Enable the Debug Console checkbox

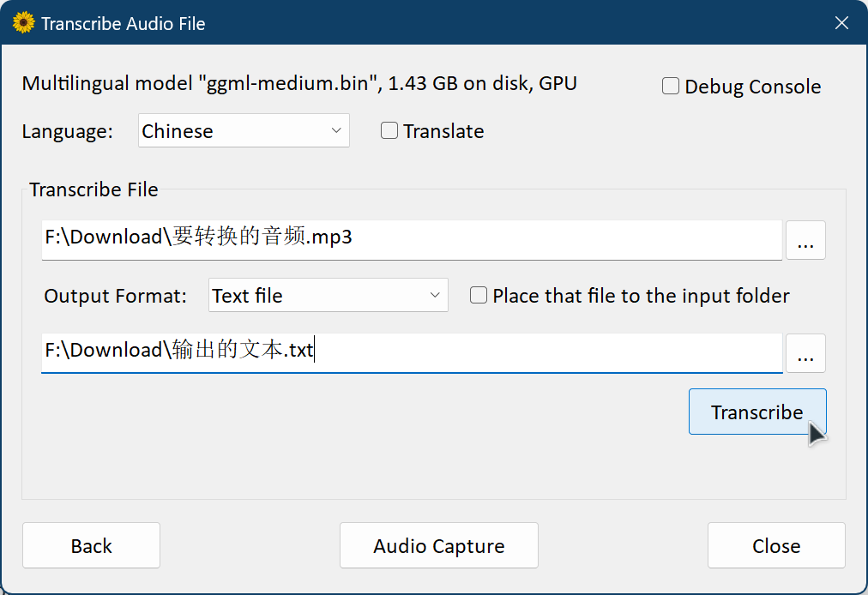coord(671,87)
